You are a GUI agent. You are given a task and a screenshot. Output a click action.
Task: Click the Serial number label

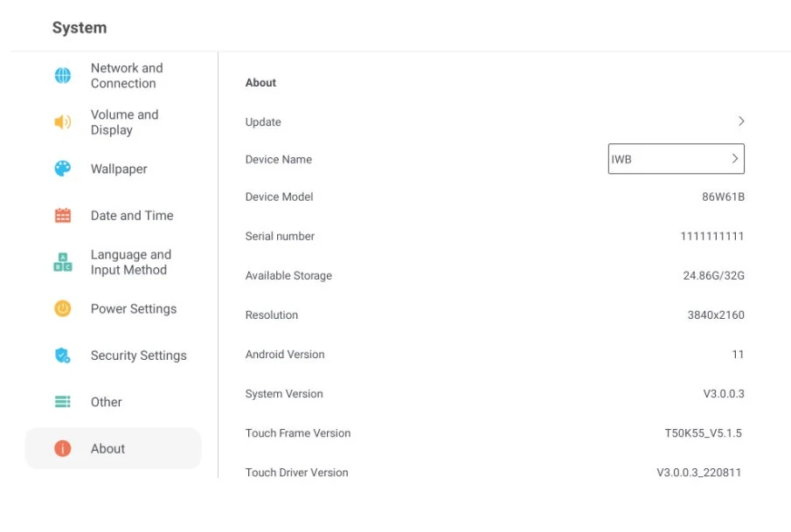click(x=280, y=236)
